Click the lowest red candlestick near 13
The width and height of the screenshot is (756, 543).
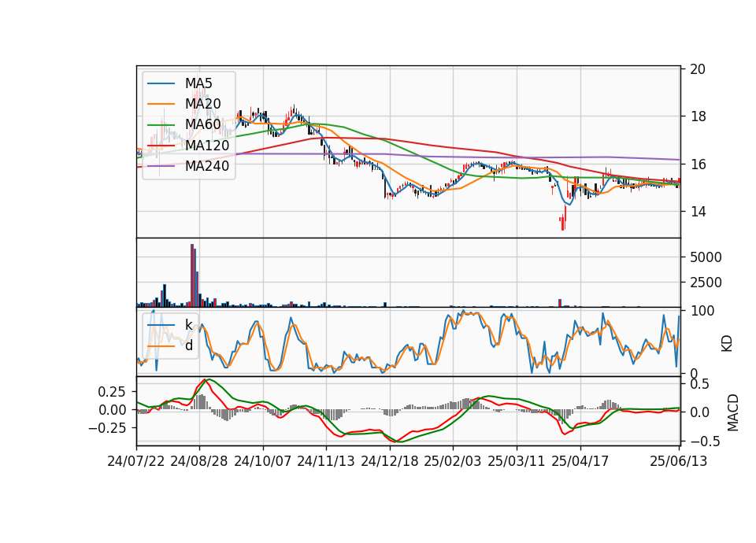pyautogui.click(x=562, y=223)
